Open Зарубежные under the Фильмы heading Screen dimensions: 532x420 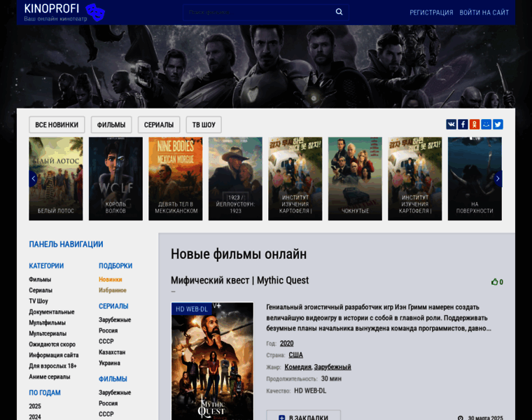115,393
